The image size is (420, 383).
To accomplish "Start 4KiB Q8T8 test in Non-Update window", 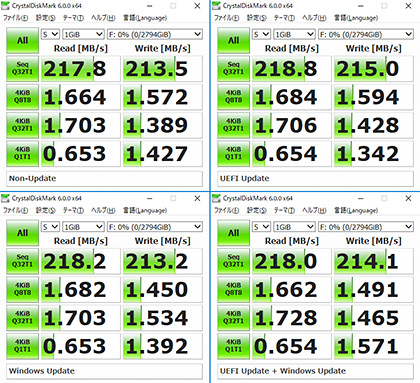I will click(22, 97).
